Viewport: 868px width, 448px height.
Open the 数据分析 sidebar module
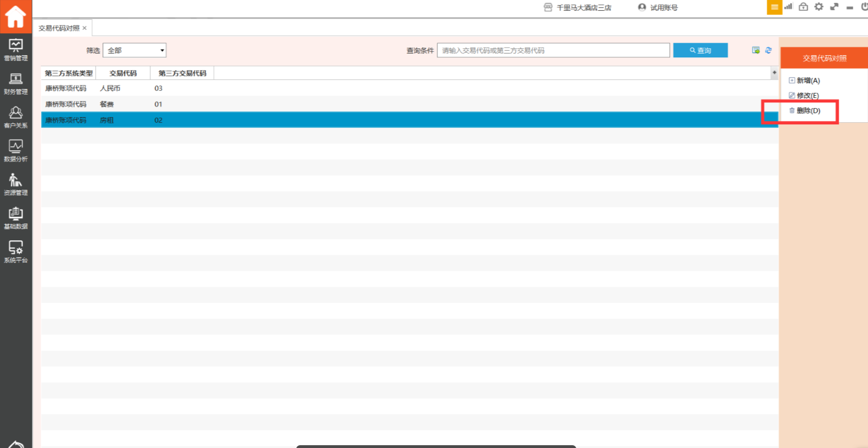click(x=16, y=151)
